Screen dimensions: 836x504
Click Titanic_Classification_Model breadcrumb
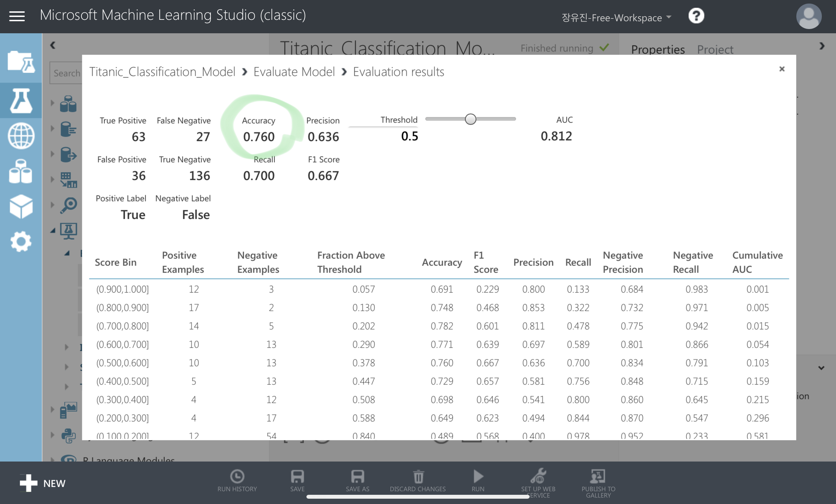tap(162, 72)
